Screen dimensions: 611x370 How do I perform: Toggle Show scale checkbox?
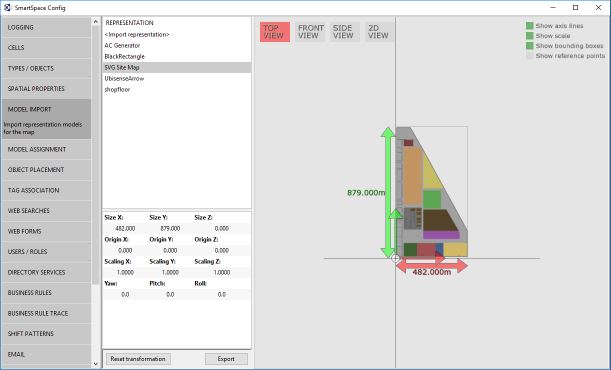coord(530,36)
